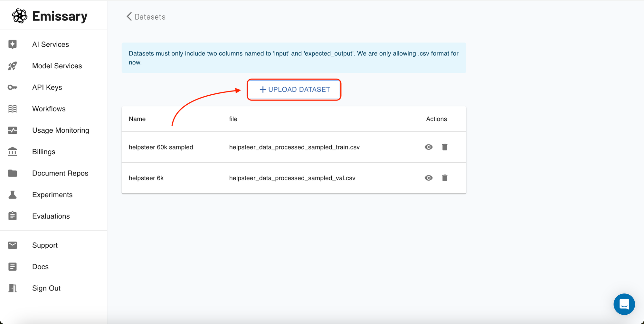Click the API Keys key icon
This screenshot has height=324, width=644.
[13, 87]
